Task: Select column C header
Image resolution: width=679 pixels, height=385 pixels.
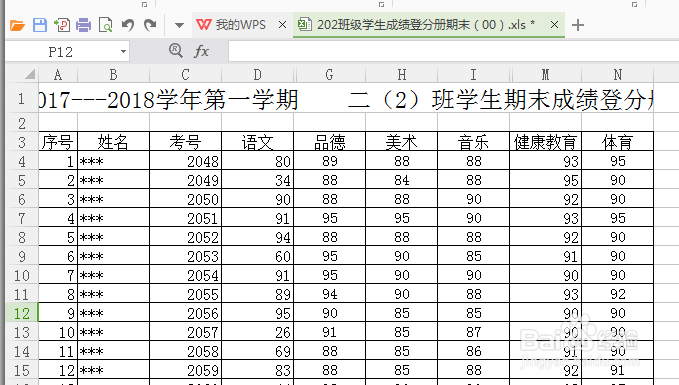Action: pyautogui.click(x=185, y=74)
